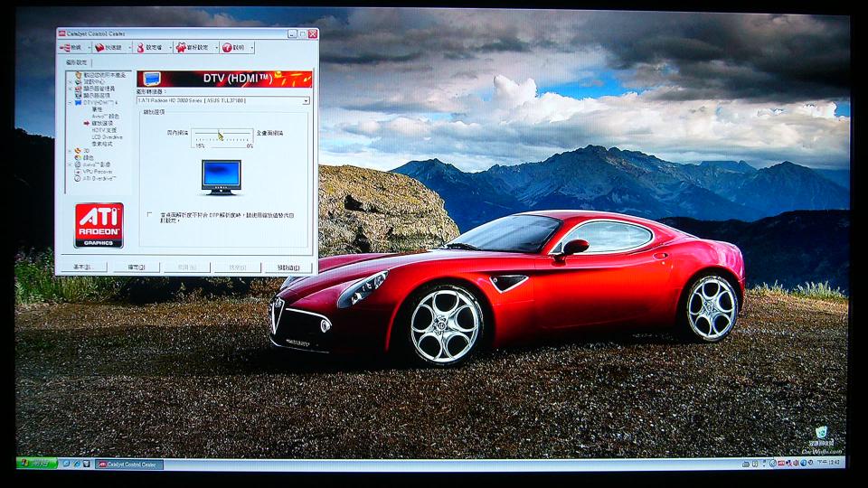Switch to the Graphics Settings tab
The width and height of the screenshot is (868, 488).
tap(76, 62)
